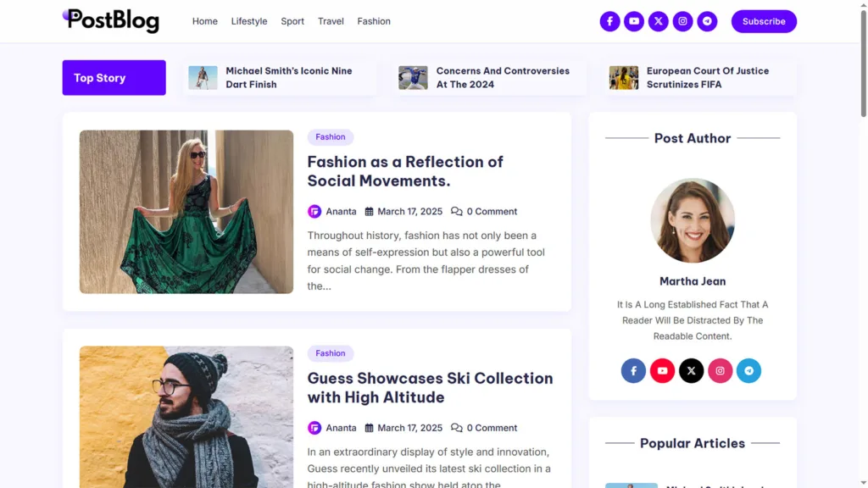868x488 pixels.
Task: Visit Martha Jean's X profile icon
Action: click(x=691, y=371)
